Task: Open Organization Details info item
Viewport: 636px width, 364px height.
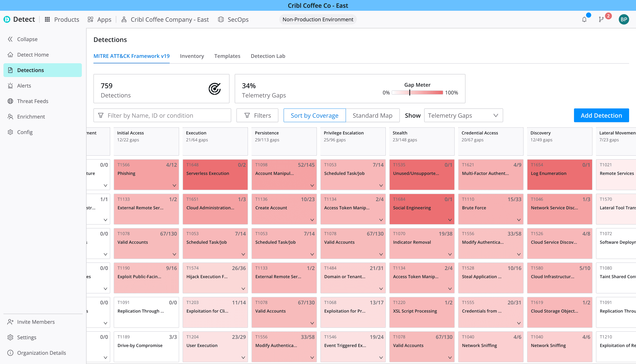Action: point(43,353)
